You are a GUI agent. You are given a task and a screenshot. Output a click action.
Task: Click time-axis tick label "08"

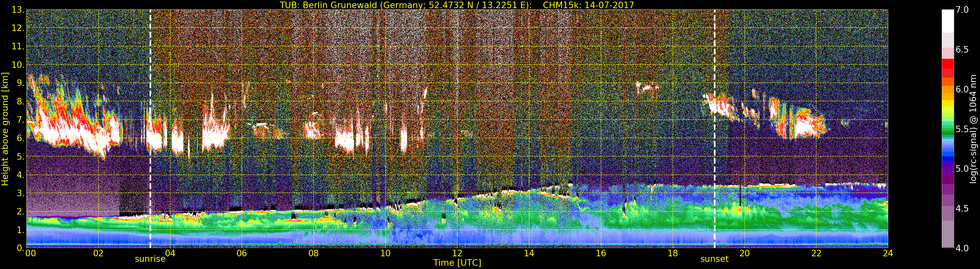point(313,253)
